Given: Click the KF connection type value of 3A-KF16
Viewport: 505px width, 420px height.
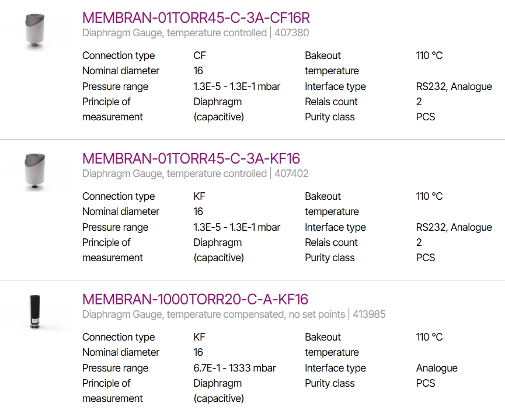Looking at the screenshot, I should pos(199,196).
